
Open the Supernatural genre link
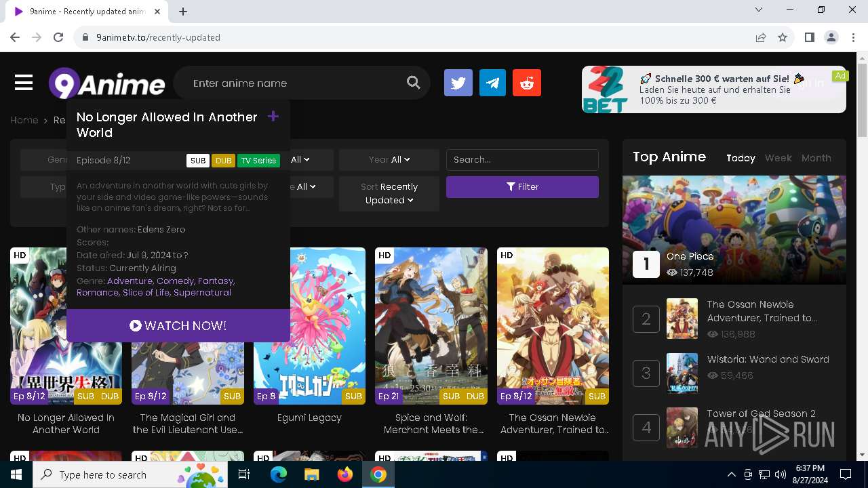pyautogui.click(x=202, y=293)
